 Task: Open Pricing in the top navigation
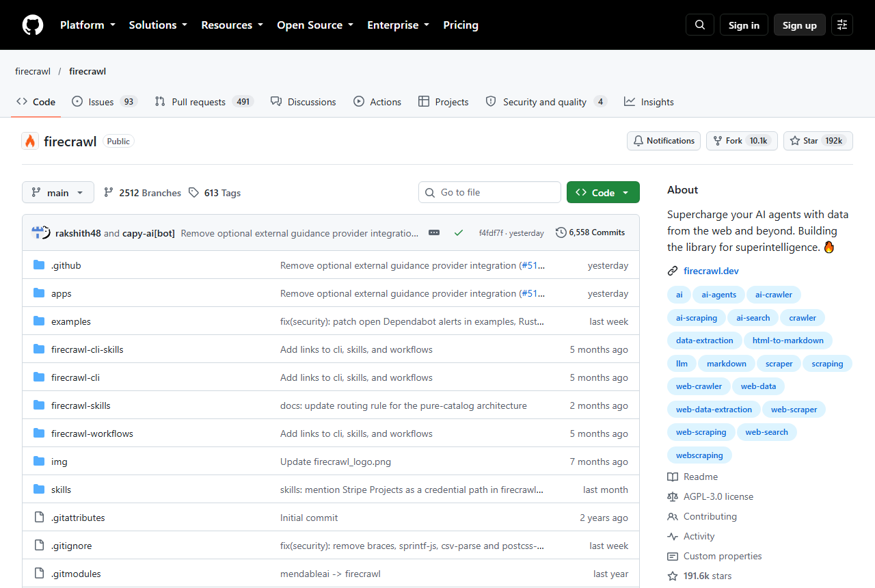(461, 25)
